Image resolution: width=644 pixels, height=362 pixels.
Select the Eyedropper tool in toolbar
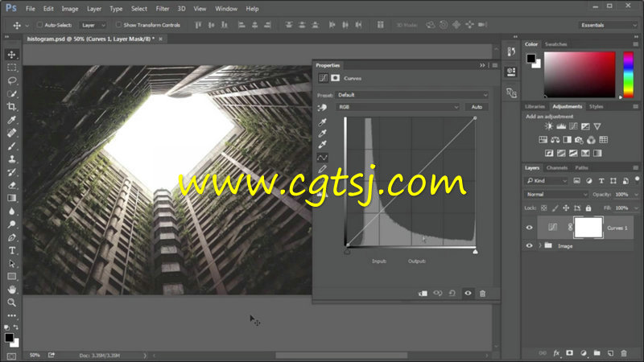point(11,120)
